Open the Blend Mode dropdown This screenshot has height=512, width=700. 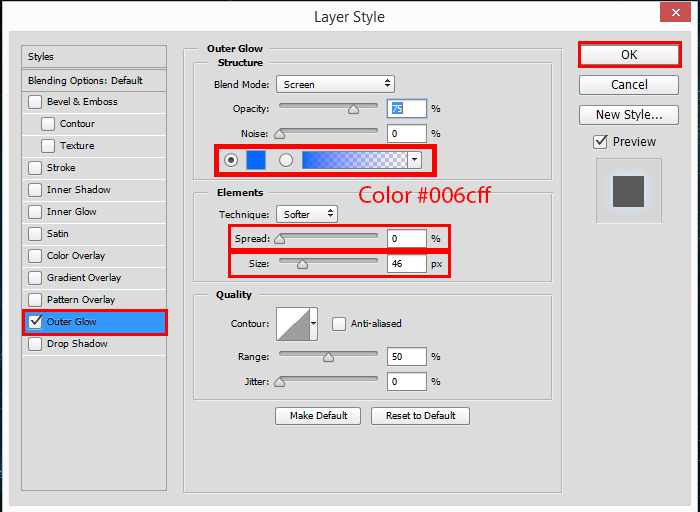[335, 84]
